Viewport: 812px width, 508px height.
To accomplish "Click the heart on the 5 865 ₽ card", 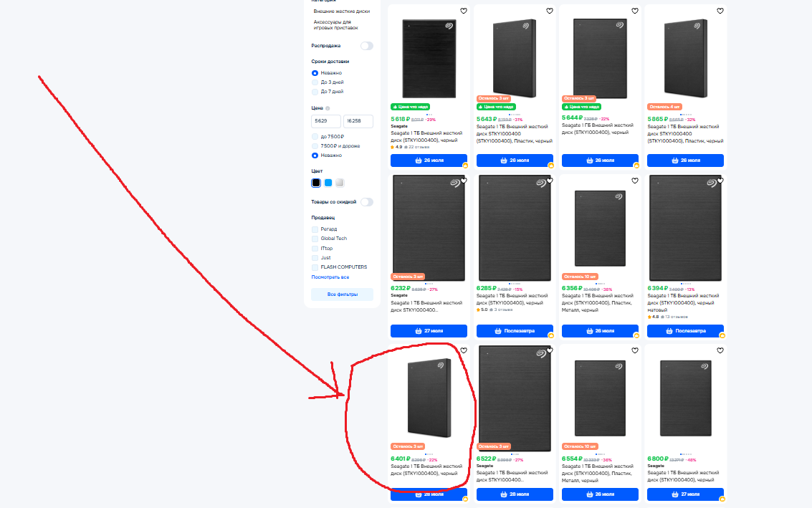I will pyautogui.click(x=720, y=11).
